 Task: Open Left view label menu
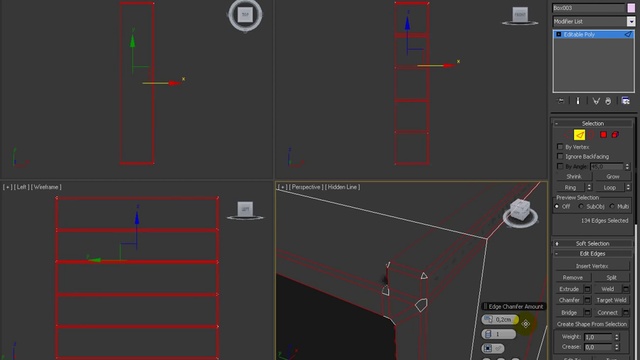[21, 187]
